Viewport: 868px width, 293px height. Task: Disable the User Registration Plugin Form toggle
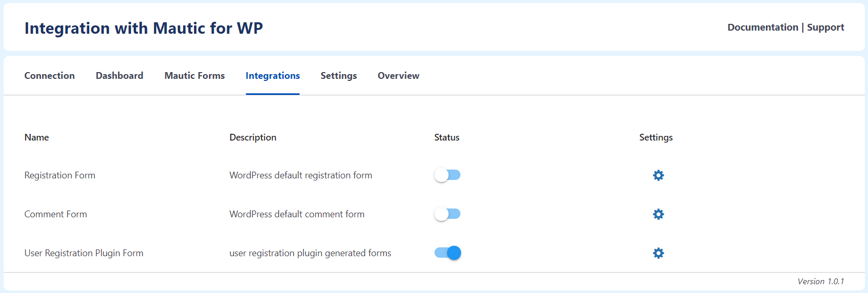(x=447, y=253)
